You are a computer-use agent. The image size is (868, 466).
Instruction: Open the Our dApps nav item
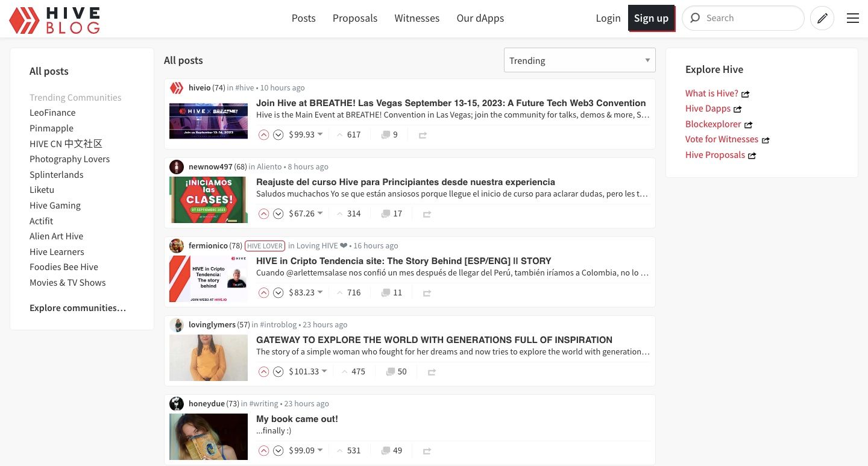tap(480, 18)
